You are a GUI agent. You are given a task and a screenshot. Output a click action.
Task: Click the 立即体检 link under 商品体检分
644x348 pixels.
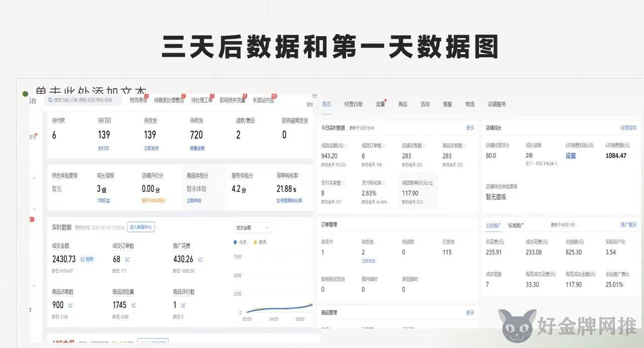(194, 201)
